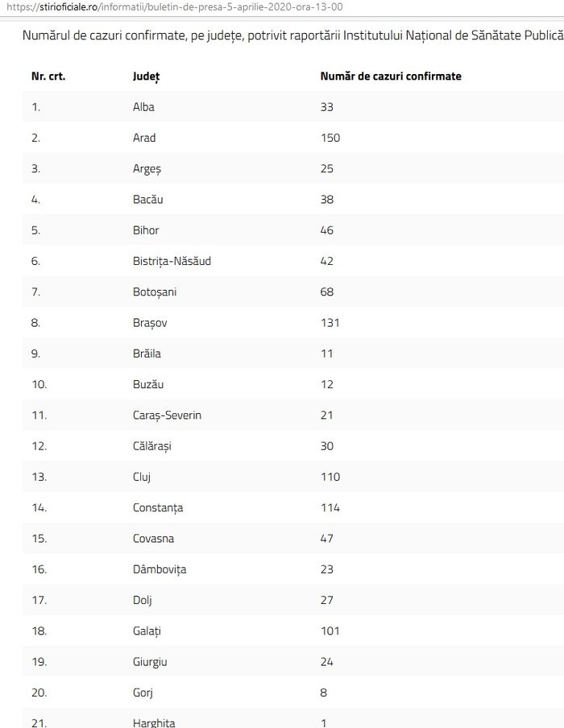The image size is (564, 728).
Task: Select the Galați value 101
Action: pyautogui.click(x=330, y=631)
